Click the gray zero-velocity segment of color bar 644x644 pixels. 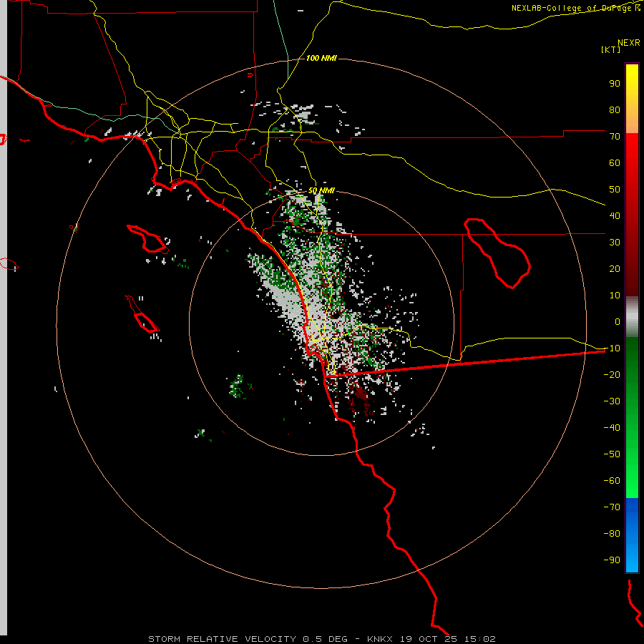(x=632, y=316)
